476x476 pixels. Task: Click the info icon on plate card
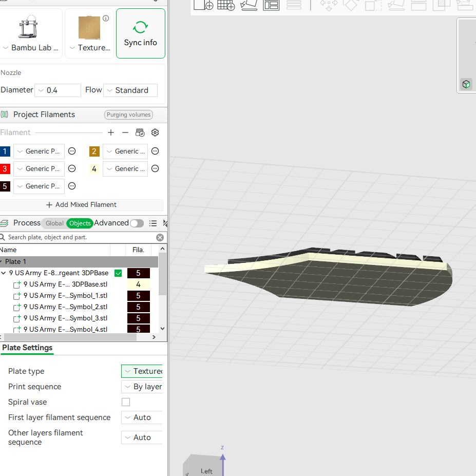coord(106,18)
